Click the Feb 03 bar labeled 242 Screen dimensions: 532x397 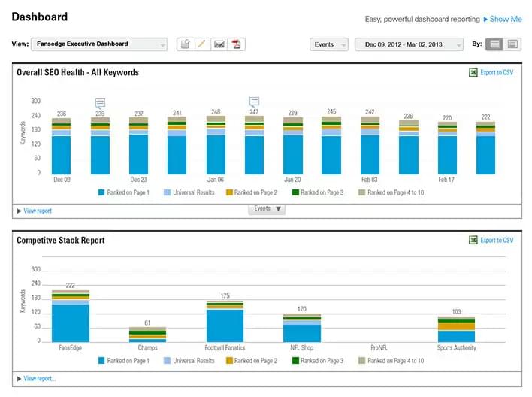[x=370, y=145]
